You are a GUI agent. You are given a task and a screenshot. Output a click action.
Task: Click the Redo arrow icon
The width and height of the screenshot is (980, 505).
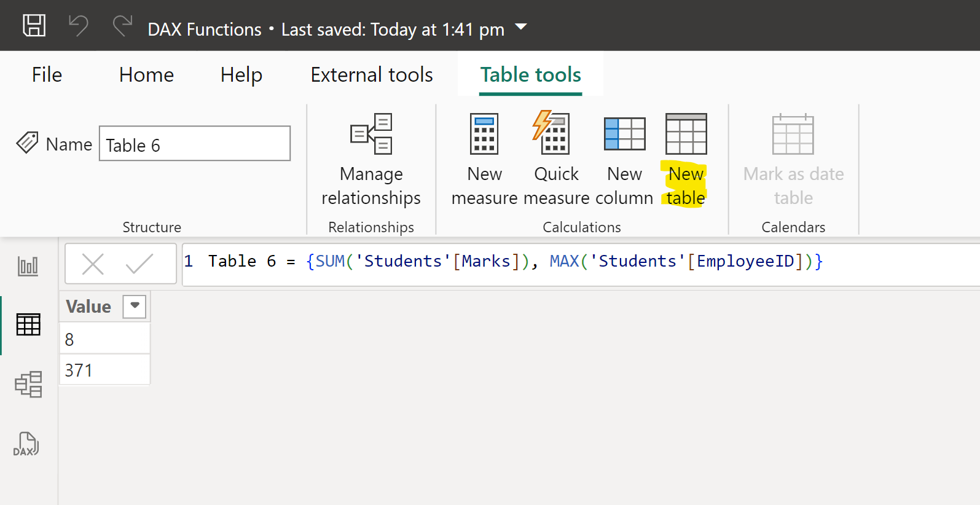pyautogui.click(x=122, y=26)
